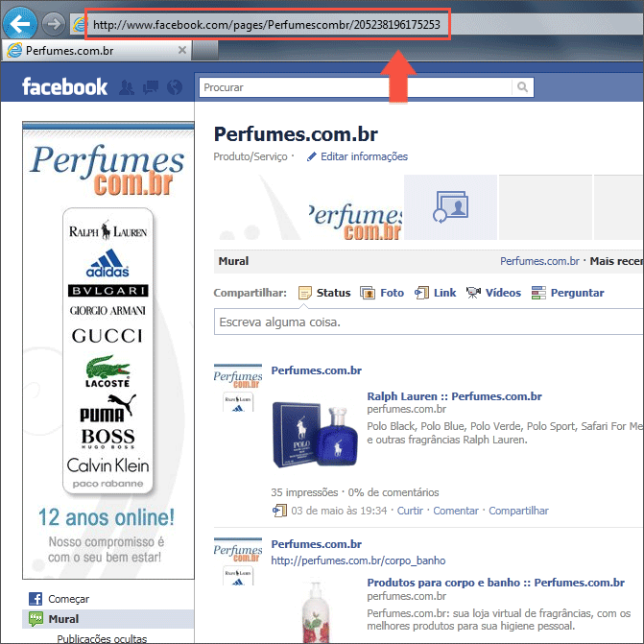This screenshot has height=644, width=644.
Task: Open the Facebook messages icon
Action: (x=151, y=87)
